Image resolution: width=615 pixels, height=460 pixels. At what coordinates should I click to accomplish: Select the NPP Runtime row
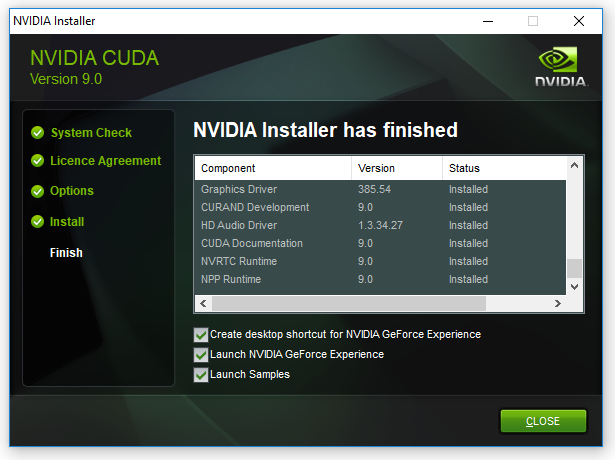pyautogui.click(x=380, y=280)
